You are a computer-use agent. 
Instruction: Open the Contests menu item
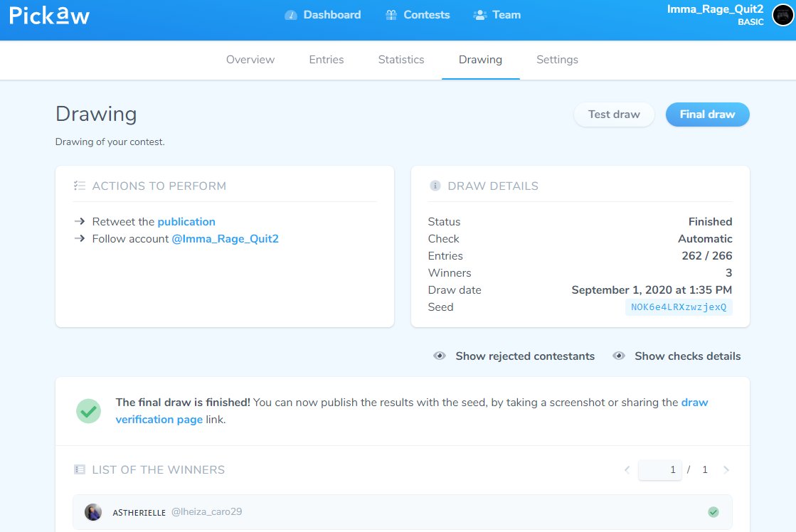(x=418, y=15)
